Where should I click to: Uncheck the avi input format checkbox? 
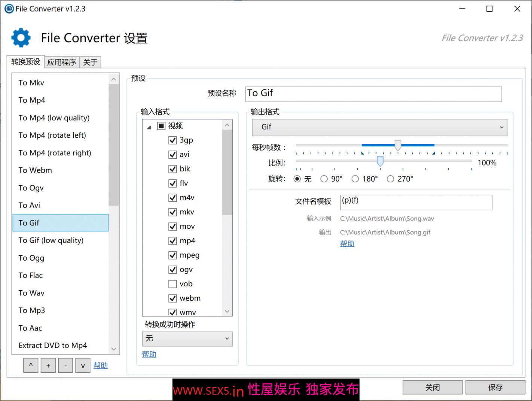[172, 155]
